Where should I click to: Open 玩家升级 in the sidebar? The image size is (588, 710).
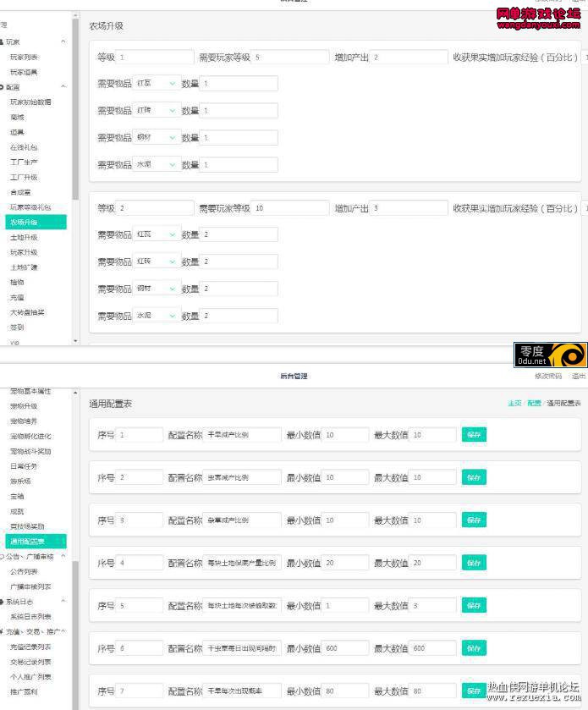[x=24, y=252]
